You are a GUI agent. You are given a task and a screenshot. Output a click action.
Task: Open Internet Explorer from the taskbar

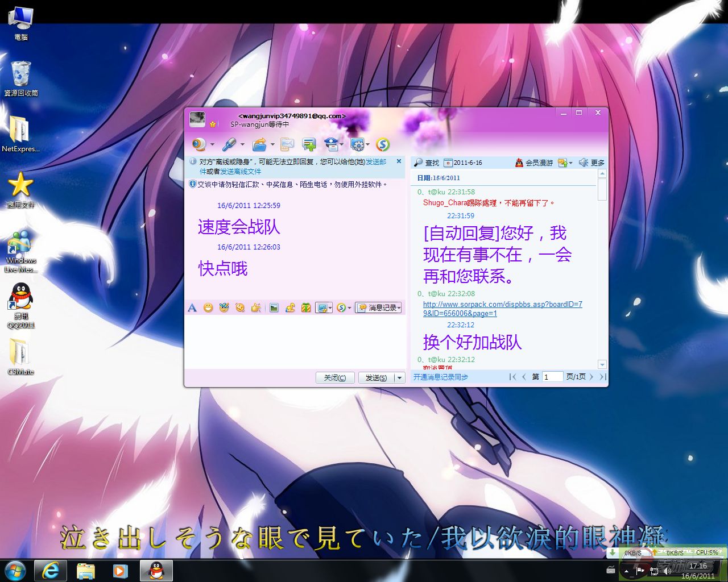51,570
